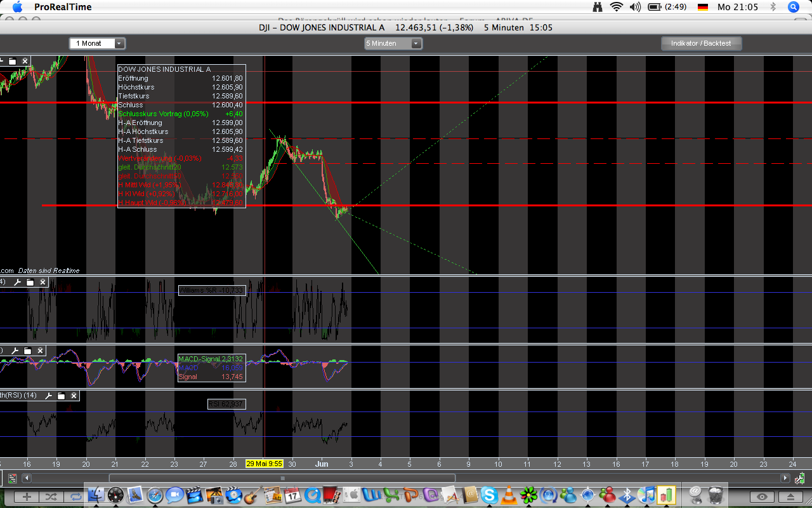Click the H-A Eröffnung 12.599,00 row

(x=181, y=123)
